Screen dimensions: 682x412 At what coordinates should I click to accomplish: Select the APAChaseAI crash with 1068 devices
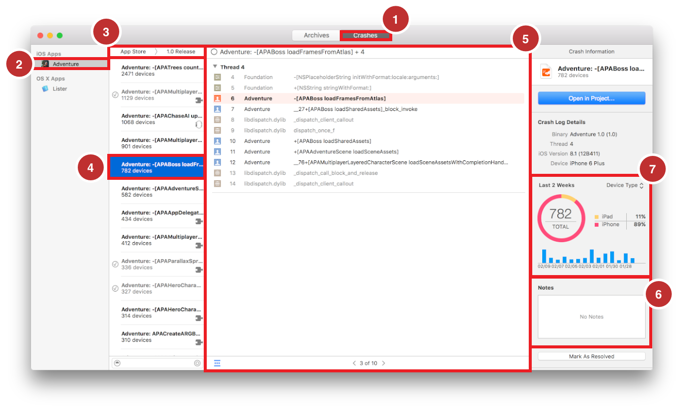pos(157,119)
